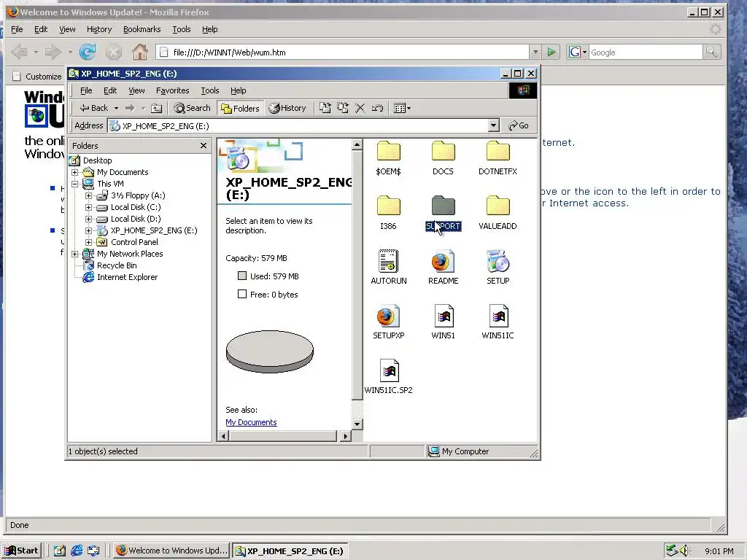
Task: Open the Back button history dropdown
Action: pos(116,108)
